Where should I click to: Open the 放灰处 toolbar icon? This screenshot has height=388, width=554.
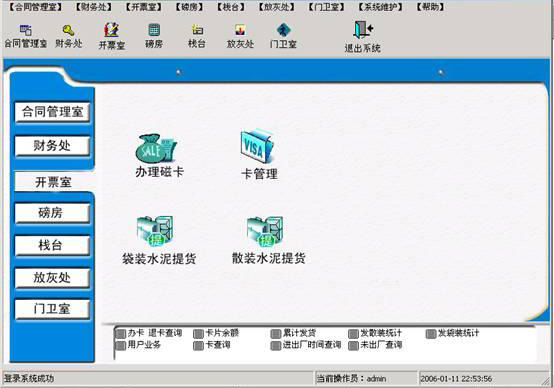pos(240,30)
